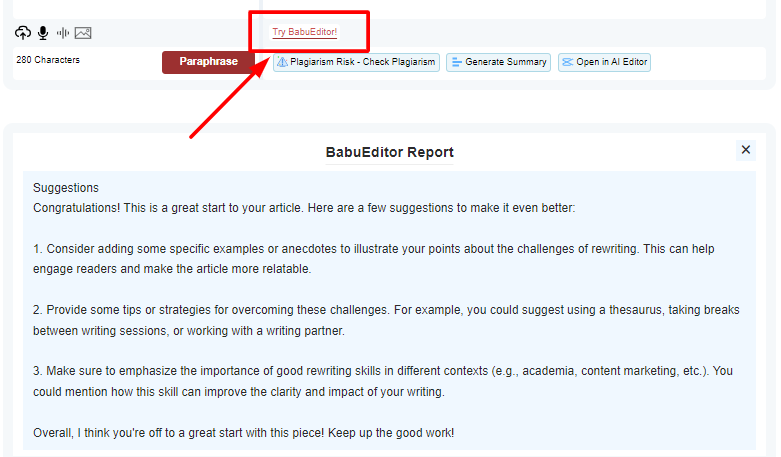Screen dimensions: 781x457
Task: Click Open in AI Editor button
Action: point(604,62)
